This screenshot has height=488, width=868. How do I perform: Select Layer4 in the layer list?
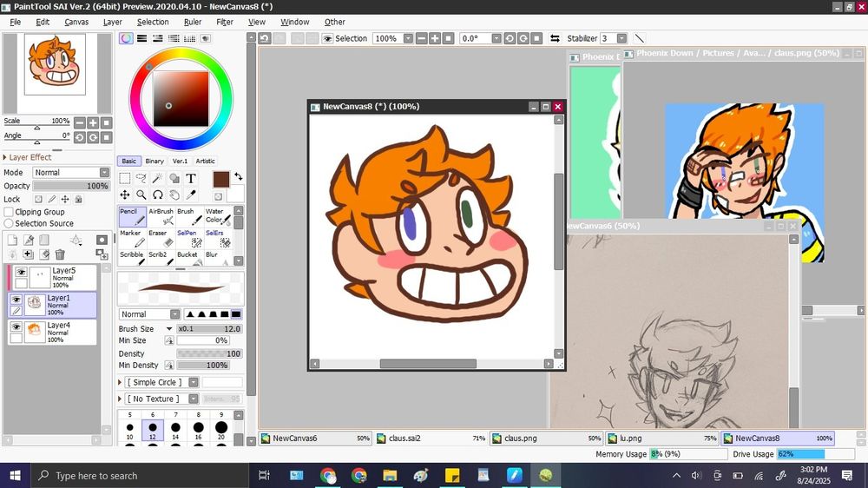tap(59, 332)
